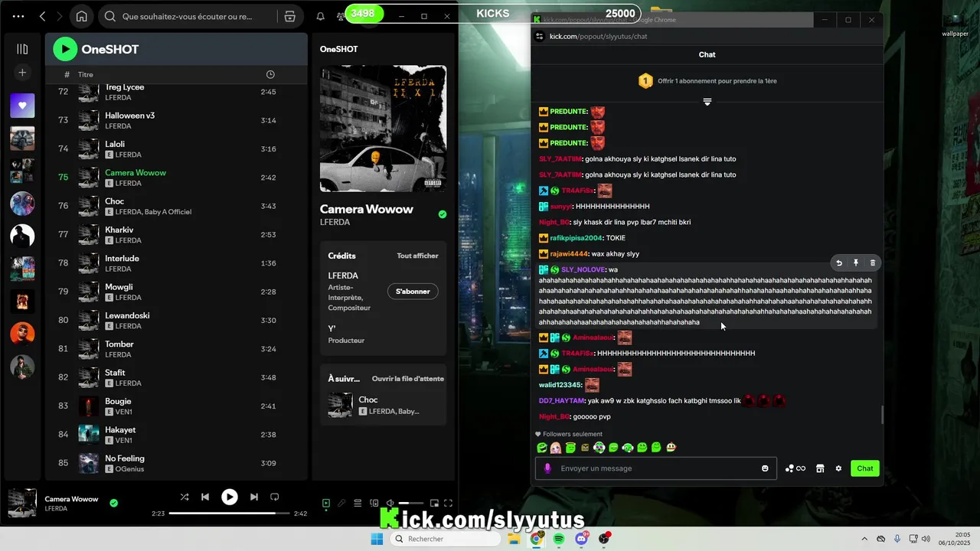
Task: Play the OneSHOT playlist with the green button
Action: click(x=65, y=49)
